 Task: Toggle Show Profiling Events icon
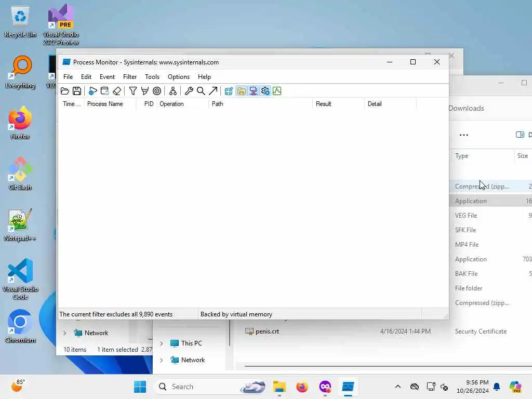[x=277, y=91]
